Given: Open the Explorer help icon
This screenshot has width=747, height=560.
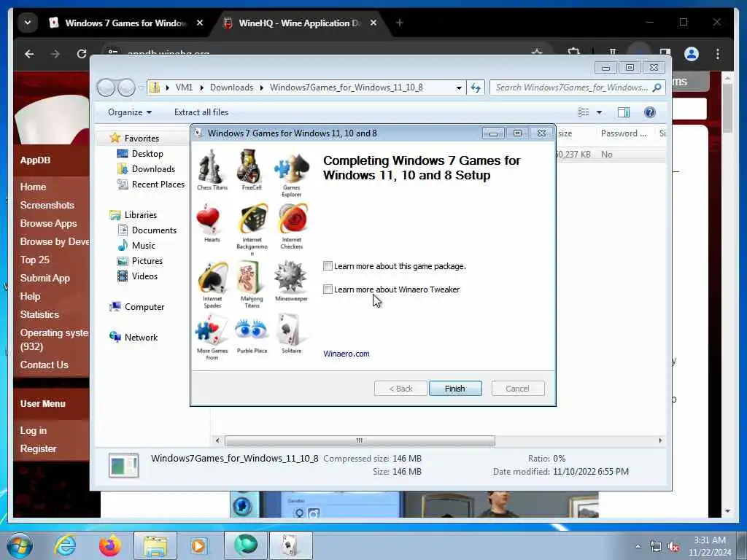Looking at the screenshot, I should 649,112.
